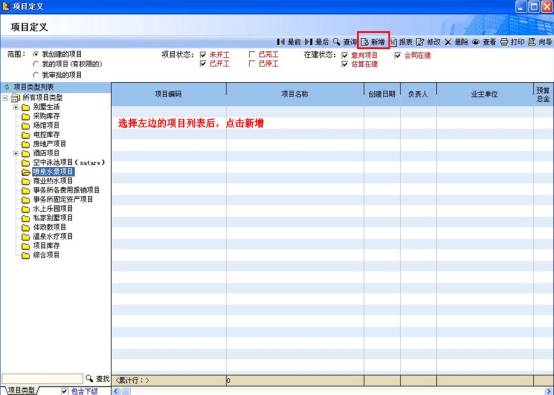
Task: Select the 空中泳池项目 (nature) folder
Action: tap(69, 163)
